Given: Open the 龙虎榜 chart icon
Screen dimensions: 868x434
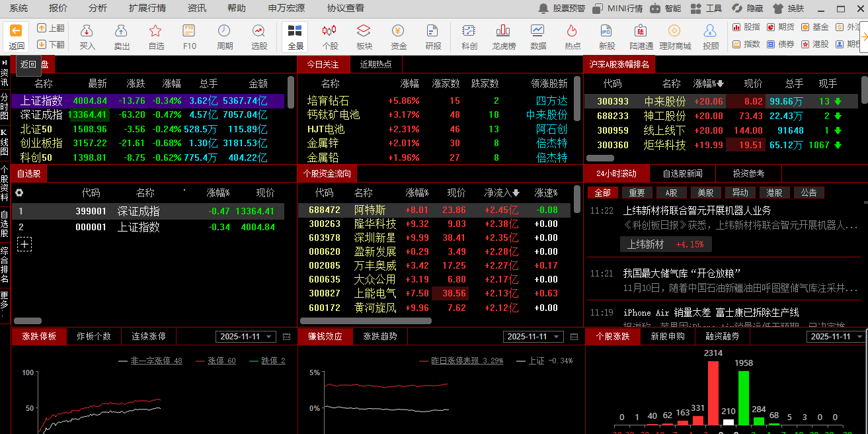Looking at the screenshot, I should [503, 36].
